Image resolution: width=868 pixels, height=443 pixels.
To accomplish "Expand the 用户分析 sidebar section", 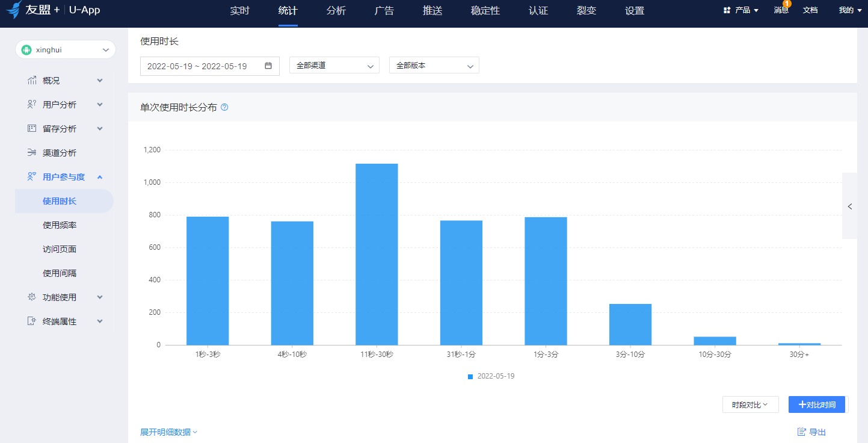I will 59,104.
